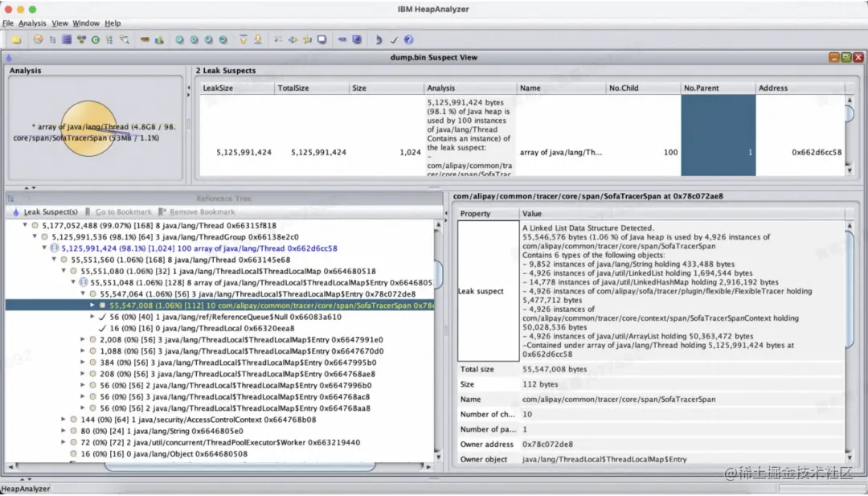Click the leak suspects table vertical scrollbar
The image size is (868, 496).
(x=850, y=136)
